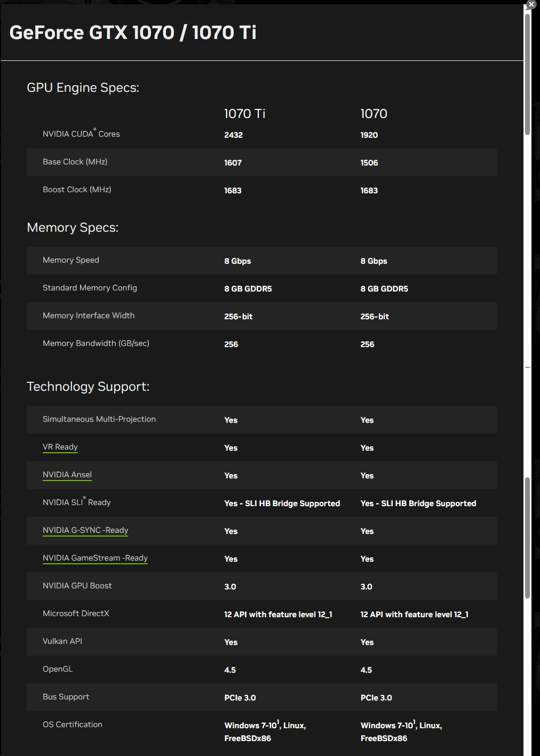The width and height of the screenshot is (540, 756).
Task: Select the Memory Bandwidth (GB/sec) label
Action: 96,343
